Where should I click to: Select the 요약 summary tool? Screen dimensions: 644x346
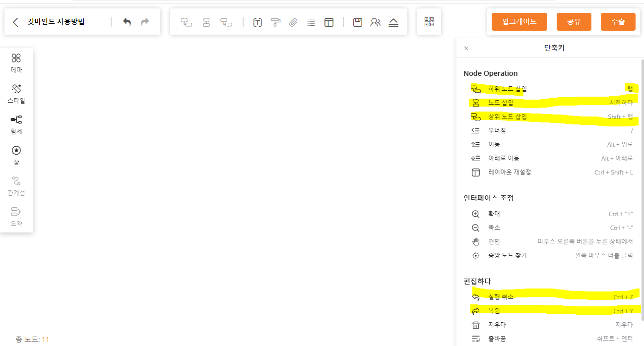(x=16, y=217)
